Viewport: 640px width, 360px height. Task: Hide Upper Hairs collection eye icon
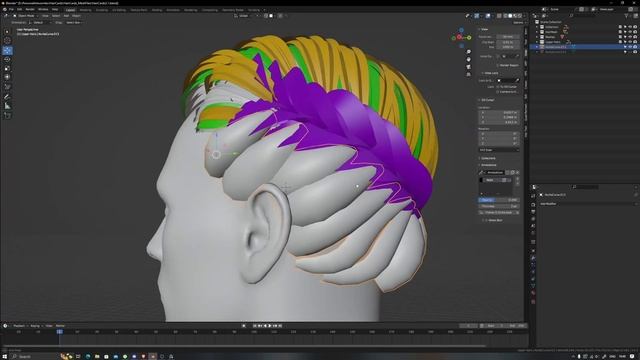click(630, 42)
